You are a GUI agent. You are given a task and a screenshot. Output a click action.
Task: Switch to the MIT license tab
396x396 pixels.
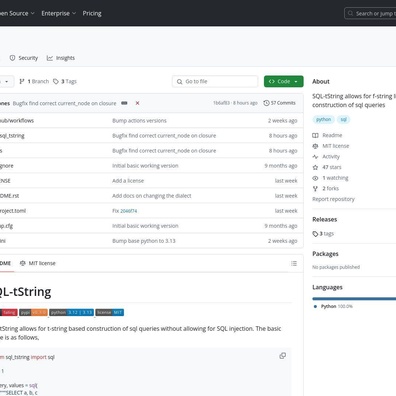pos(38,263)
